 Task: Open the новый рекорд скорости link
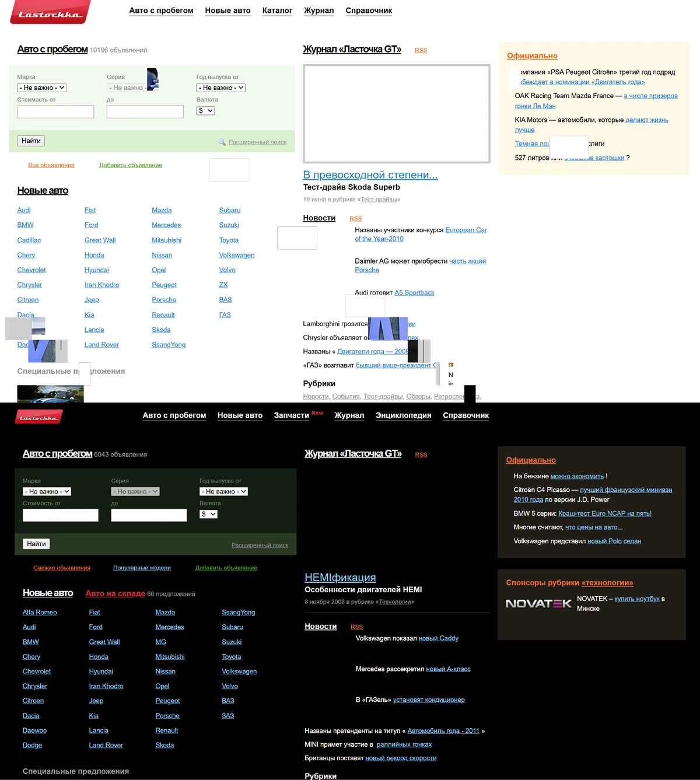click(401, 758)
